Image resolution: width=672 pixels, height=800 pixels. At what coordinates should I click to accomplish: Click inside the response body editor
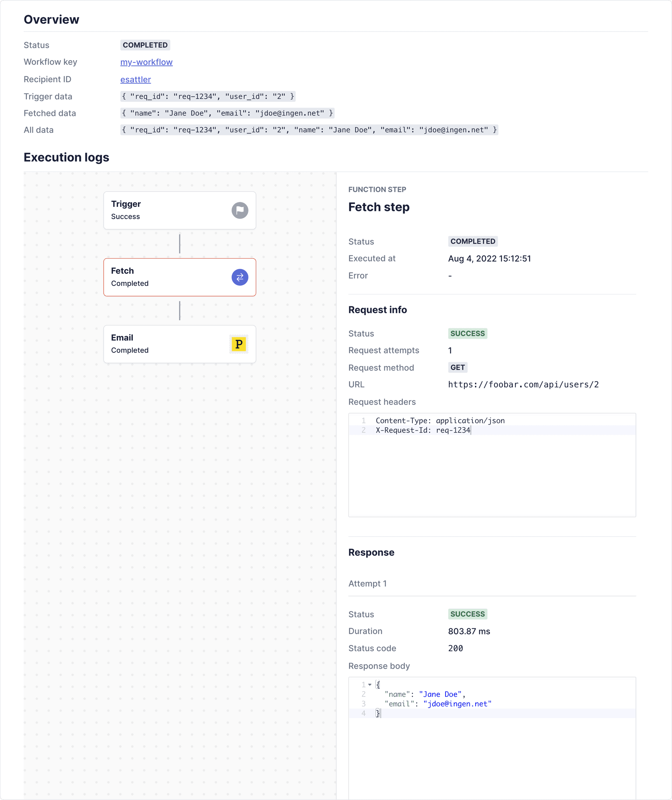click(492, 738)
